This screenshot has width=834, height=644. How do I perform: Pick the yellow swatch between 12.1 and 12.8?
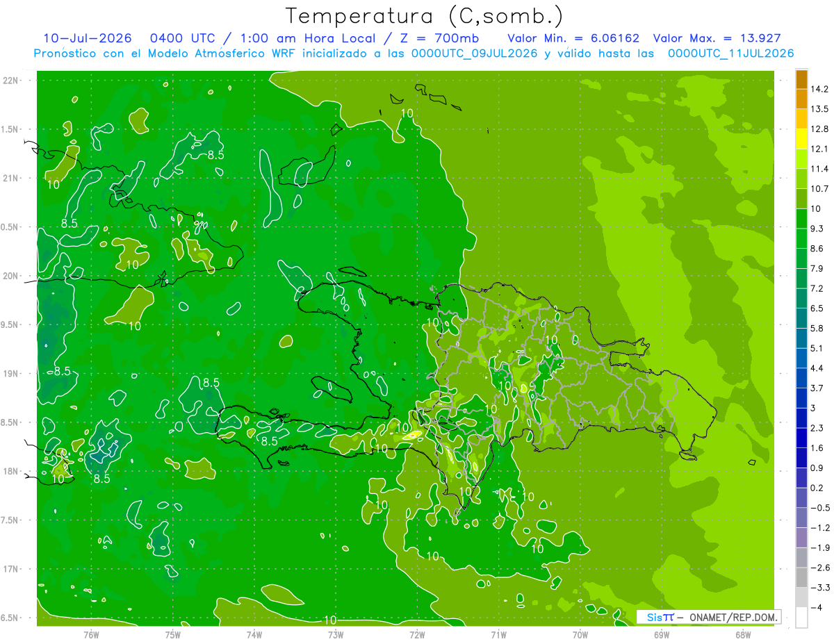point(801,139)
